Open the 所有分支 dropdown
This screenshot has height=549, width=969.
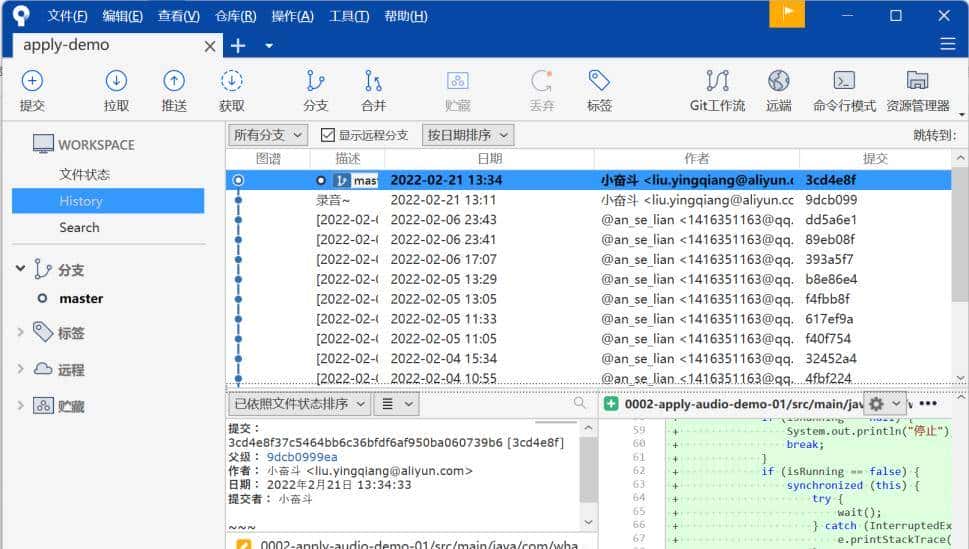[268, 135]
